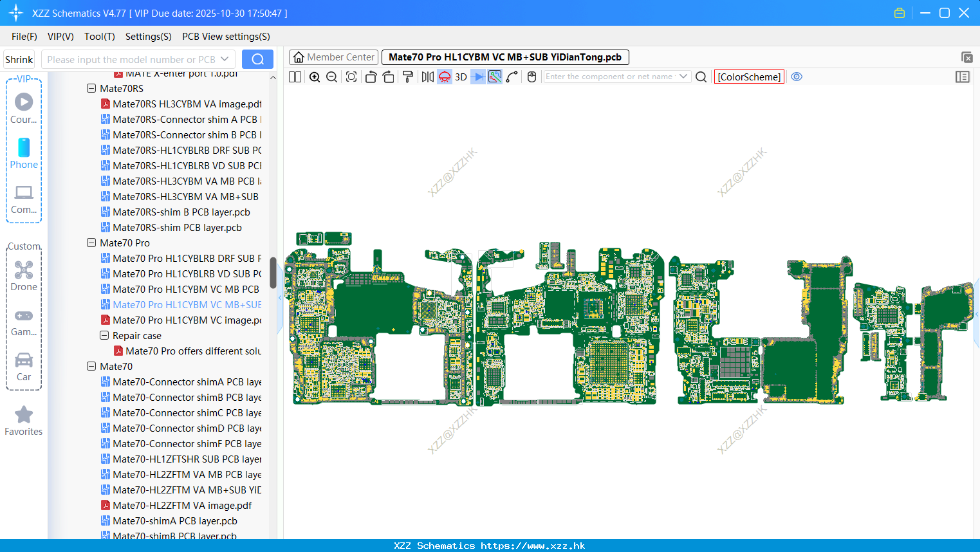Click the Shrink button

[x=19, y=59]
